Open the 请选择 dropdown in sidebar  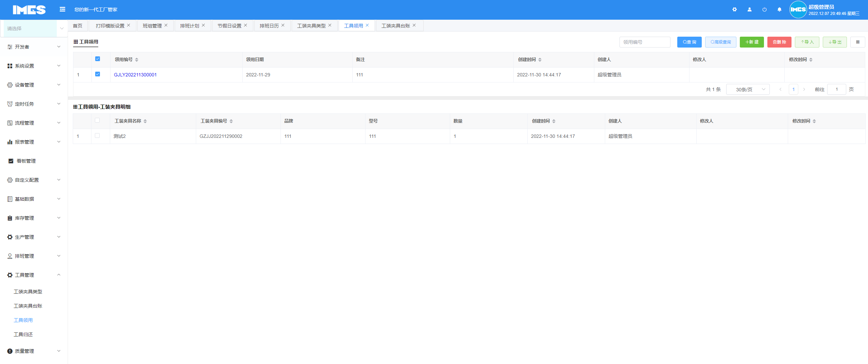34,29
